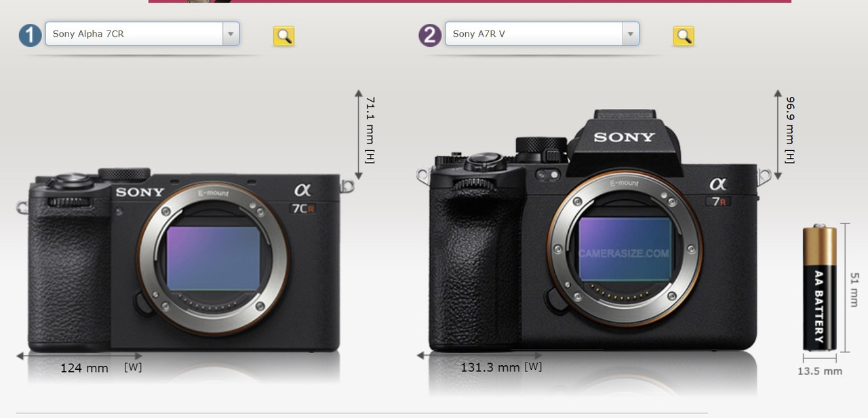Screen dimensions: 868x418
Task: Click the 13.5 mm battery width label
Action: click(820, 371)
